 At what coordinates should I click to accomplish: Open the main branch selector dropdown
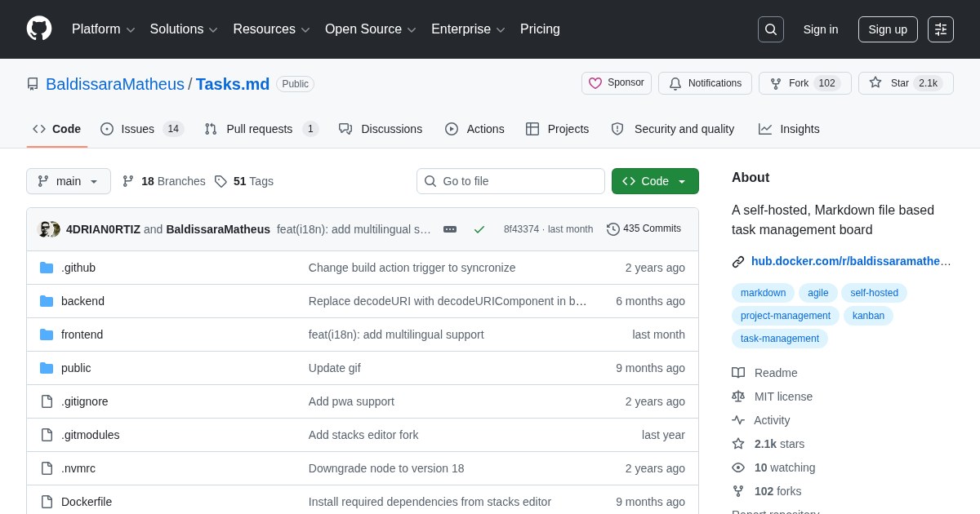(x=69, y=181)
